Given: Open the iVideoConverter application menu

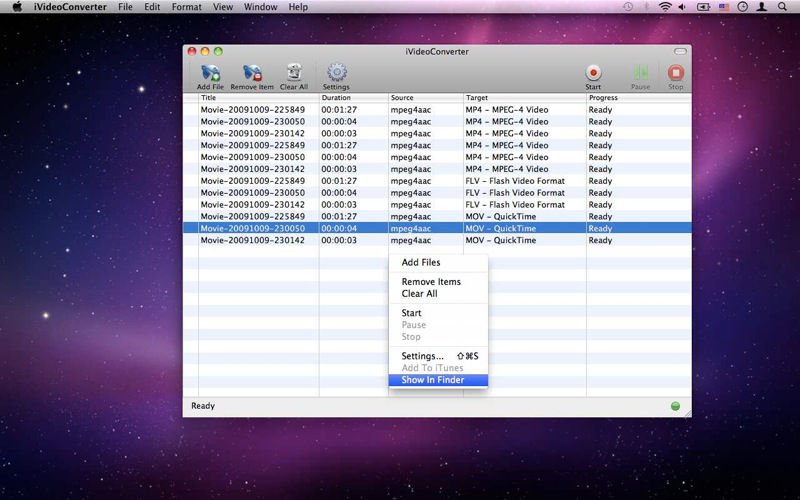Looking at the screenshot, I should click(70, 7).
